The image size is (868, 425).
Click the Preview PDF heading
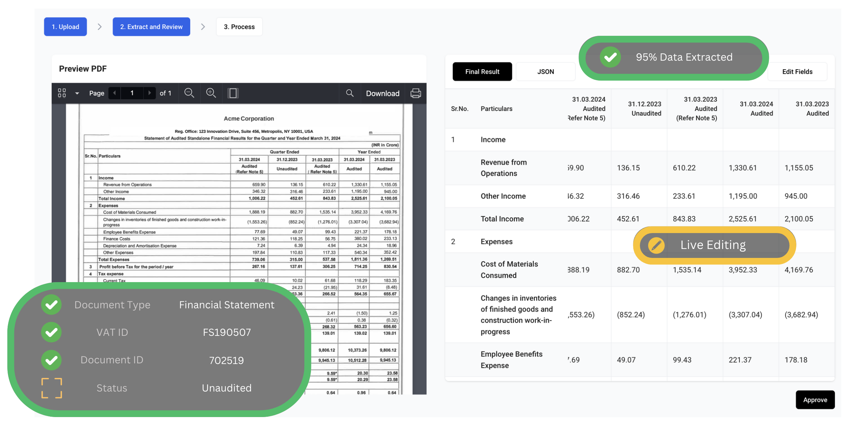[x=83, y=69]
